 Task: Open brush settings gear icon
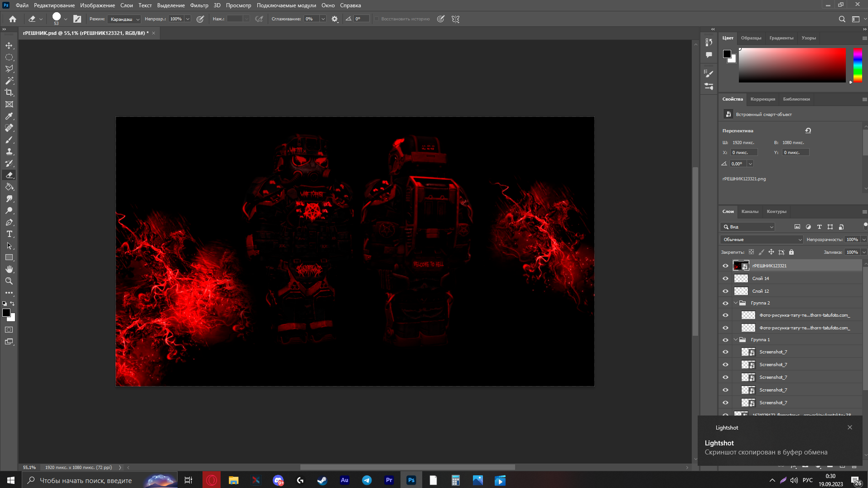point(335,19)
